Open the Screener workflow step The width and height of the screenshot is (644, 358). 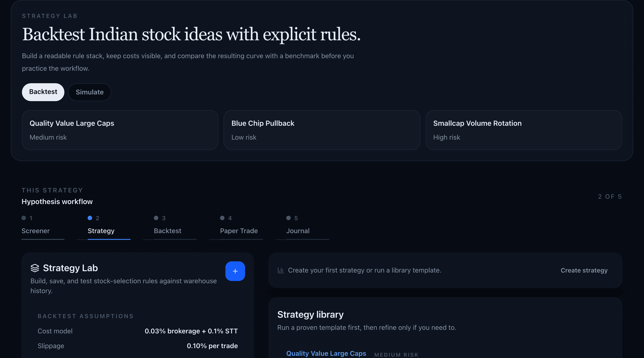coord(43,227)
